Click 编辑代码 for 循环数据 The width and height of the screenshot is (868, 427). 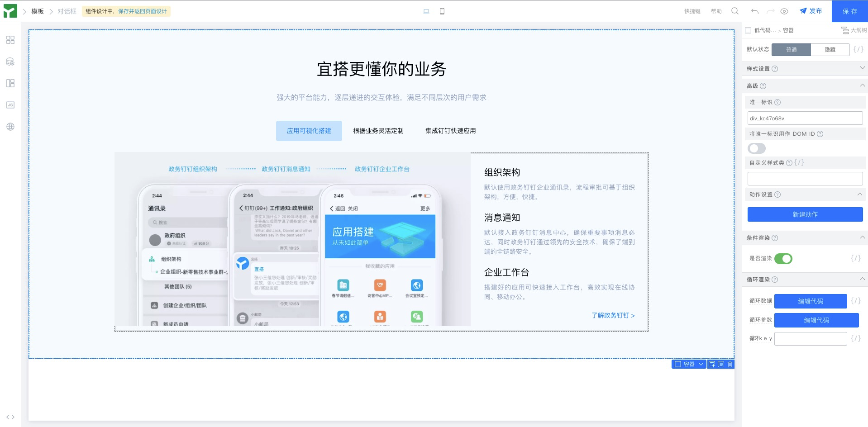point(811,301)
